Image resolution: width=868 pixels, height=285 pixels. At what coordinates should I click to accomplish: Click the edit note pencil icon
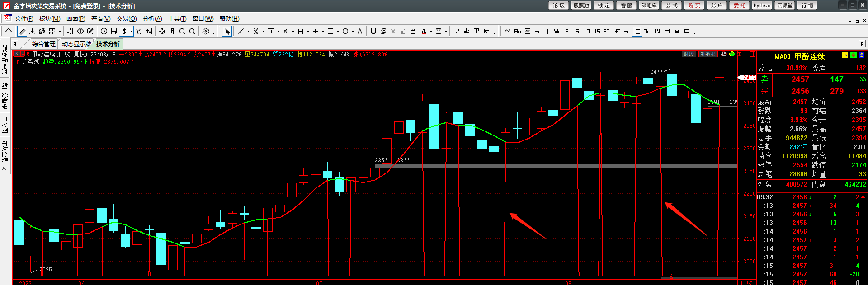[x=90, y=31]
